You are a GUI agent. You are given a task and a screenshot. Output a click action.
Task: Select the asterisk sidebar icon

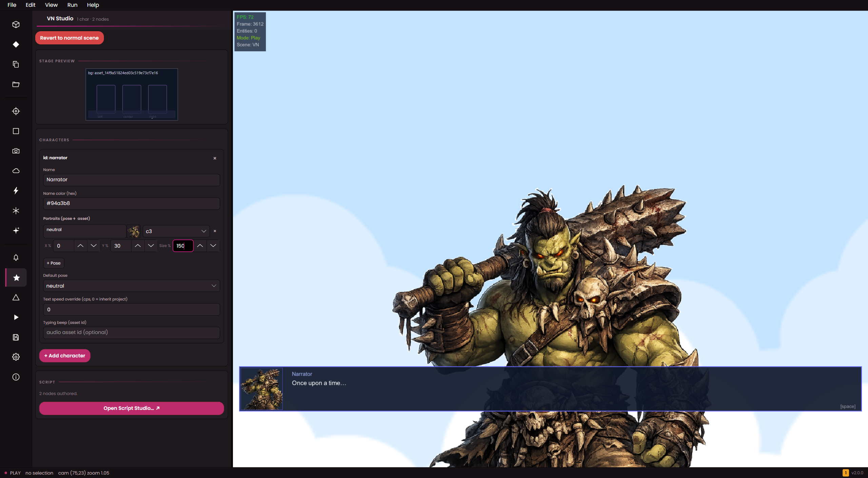click(16, 211)
